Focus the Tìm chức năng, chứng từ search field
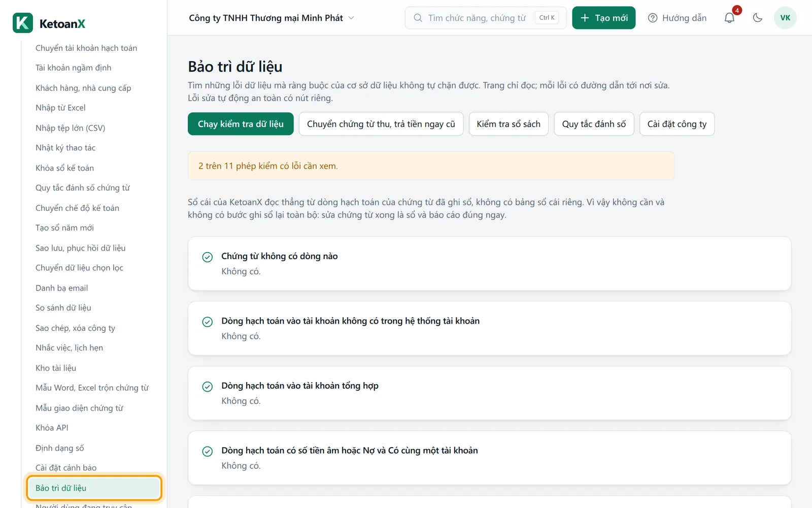812x508 pixels. coord(486,18)
